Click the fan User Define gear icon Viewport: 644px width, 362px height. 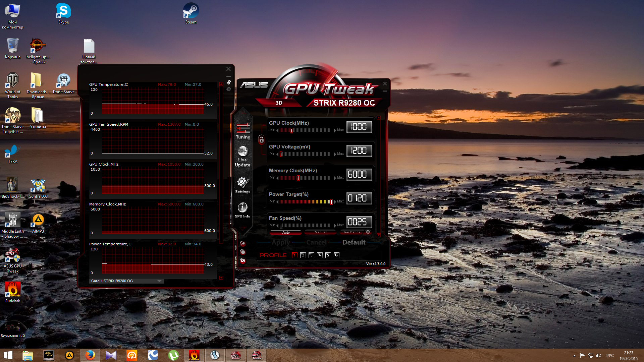tap(368, 232)
